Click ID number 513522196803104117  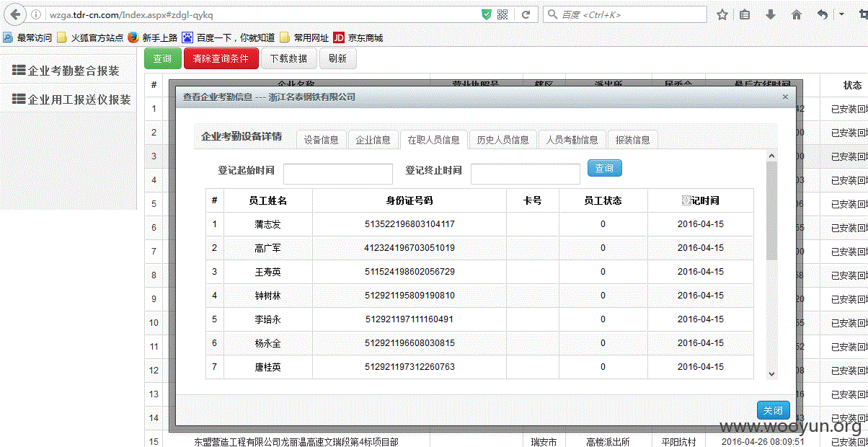pos(409,224)
